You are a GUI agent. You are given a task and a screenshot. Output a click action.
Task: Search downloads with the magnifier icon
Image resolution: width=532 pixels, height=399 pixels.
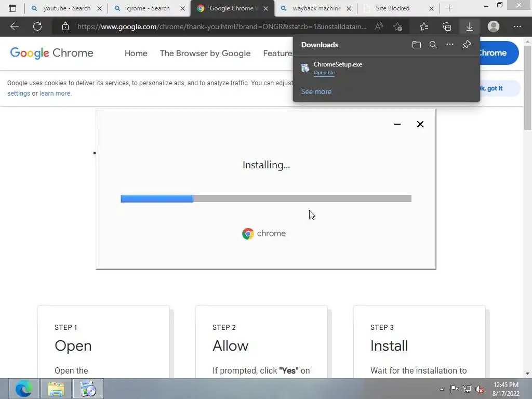pyautogui.click(x=433, y=45)
